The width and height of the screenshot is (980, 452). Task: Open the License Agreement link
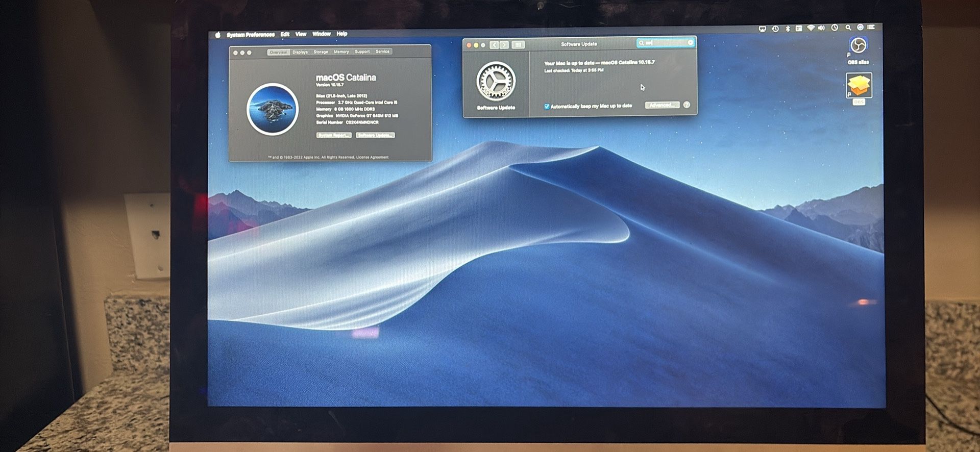pyautogui.click(x=372, y=157)
